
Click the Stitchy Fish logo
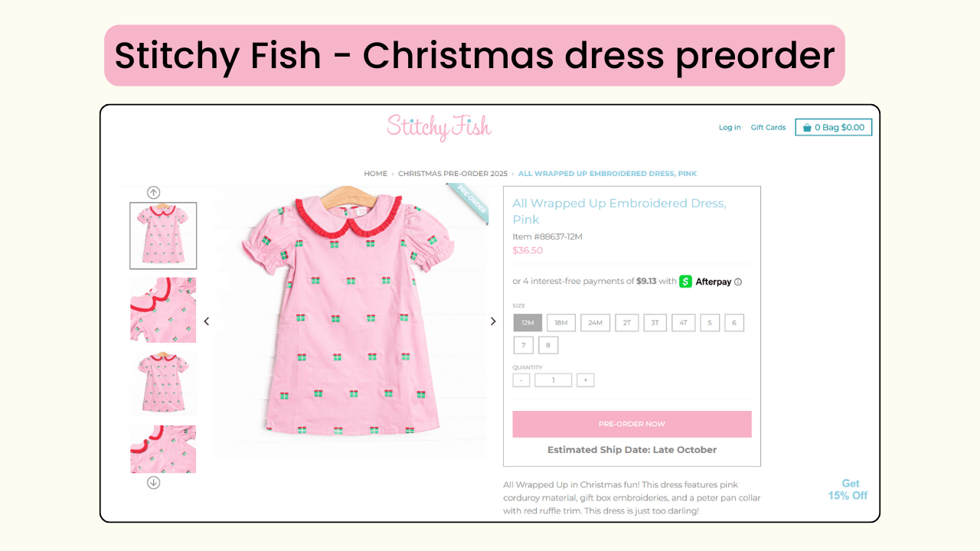pos(439,127)
